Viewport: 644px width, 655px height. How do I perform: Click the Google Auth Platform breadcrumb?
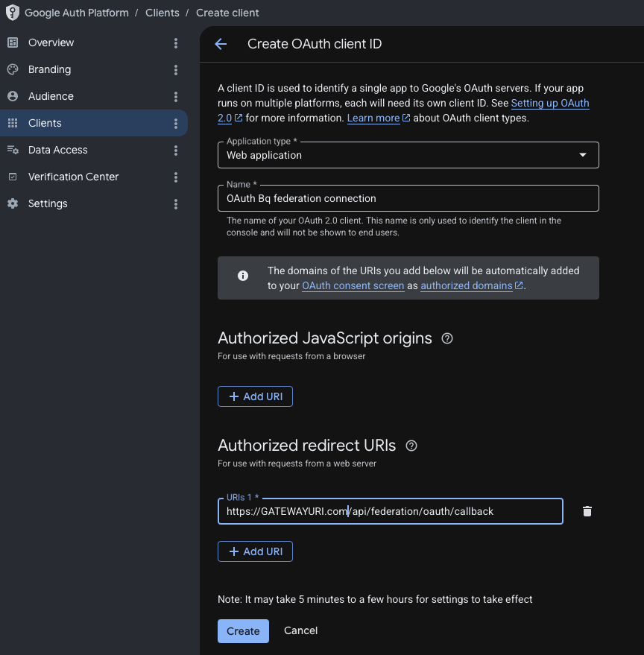coord(77,13)
